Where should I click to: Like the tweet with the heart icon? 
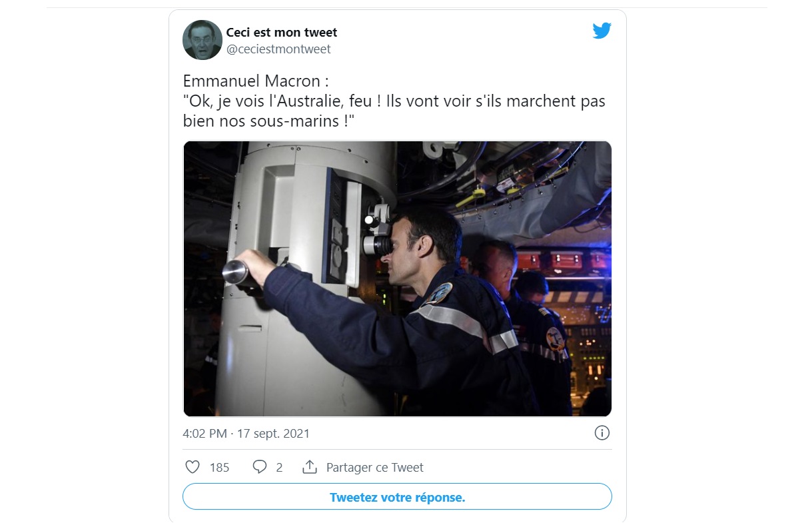coord(193,467)
